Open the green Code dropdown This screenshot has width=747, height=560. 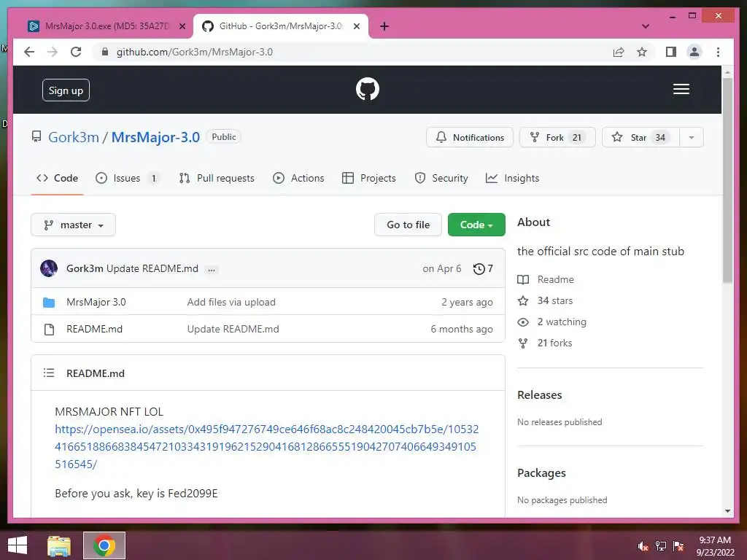[476, 225]
